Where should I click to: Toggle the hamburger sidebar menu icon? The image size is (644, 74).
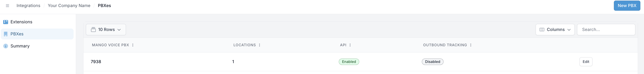pos(7,5)
